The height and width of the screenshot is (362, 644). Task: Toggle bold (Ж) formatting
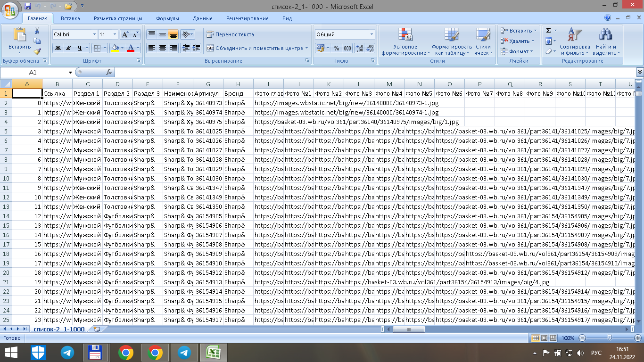point(58,48)
